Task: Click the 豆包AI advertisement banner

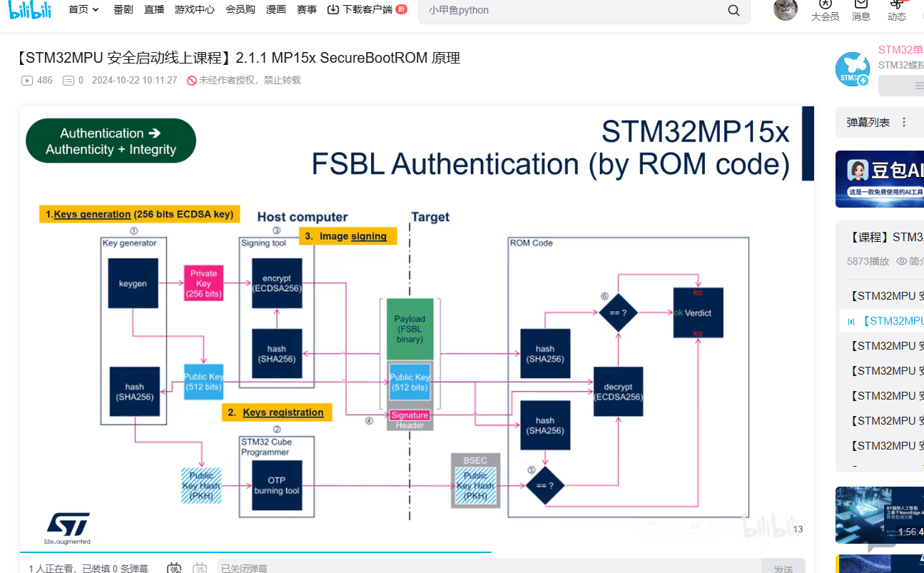Action: pyautogui.click(x=880, y=179)
